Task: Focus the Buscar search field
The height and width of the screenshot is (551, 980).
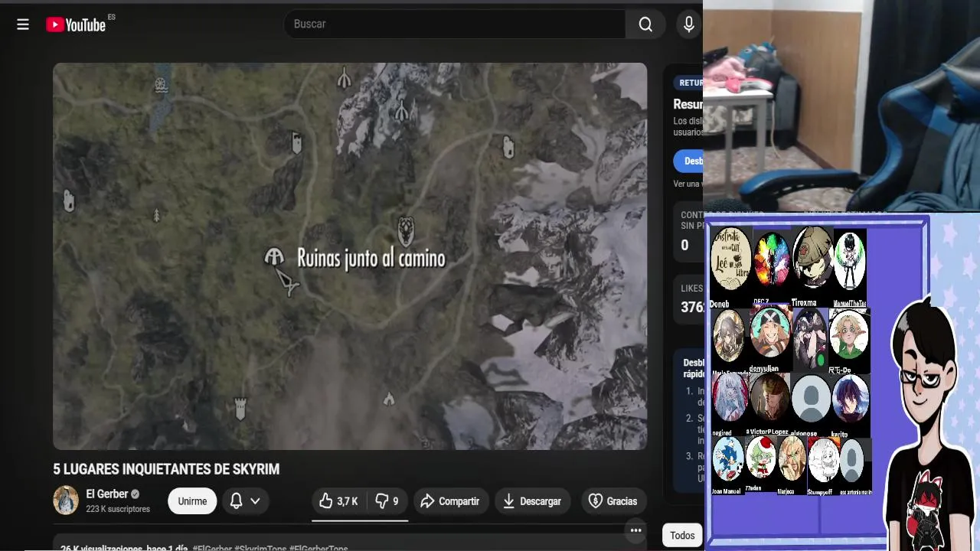Action: click(456, 24)
